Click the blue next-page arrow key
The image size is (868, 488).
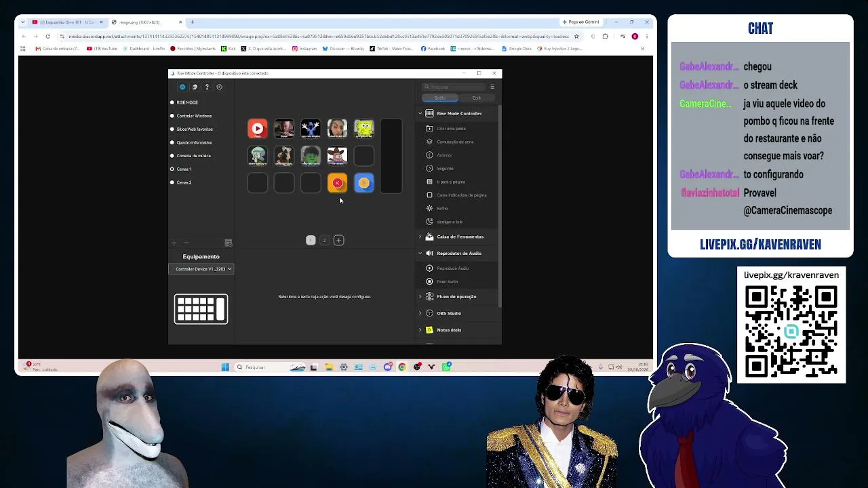tap(364, 183)
